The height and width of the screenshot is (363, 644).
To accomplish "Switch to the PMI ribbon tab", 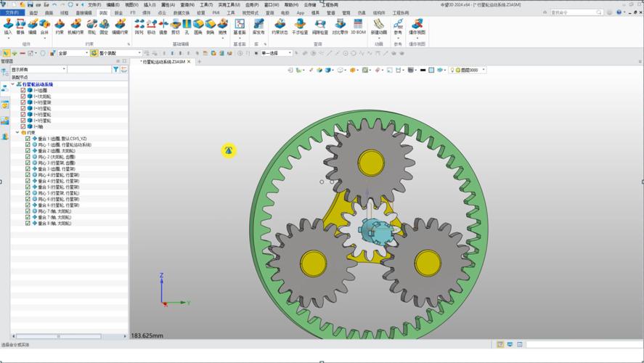I will (216, 13).
